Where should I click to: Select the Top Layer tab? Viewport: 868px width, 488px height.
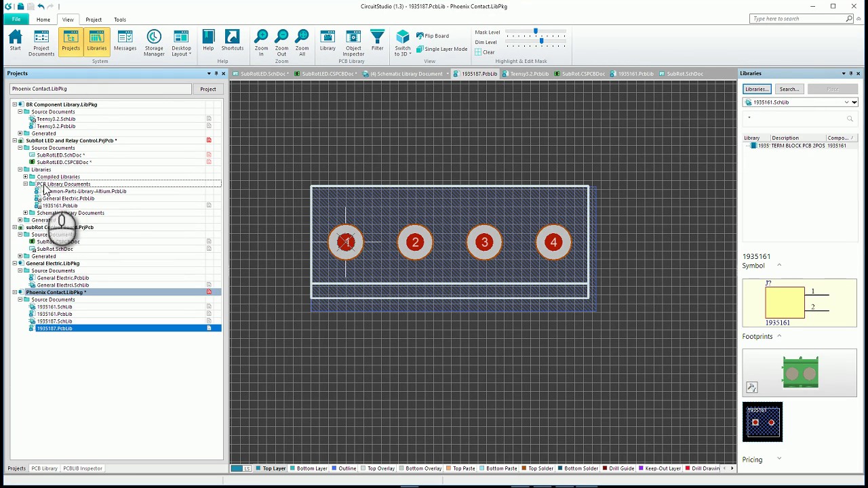click(271, 468)
